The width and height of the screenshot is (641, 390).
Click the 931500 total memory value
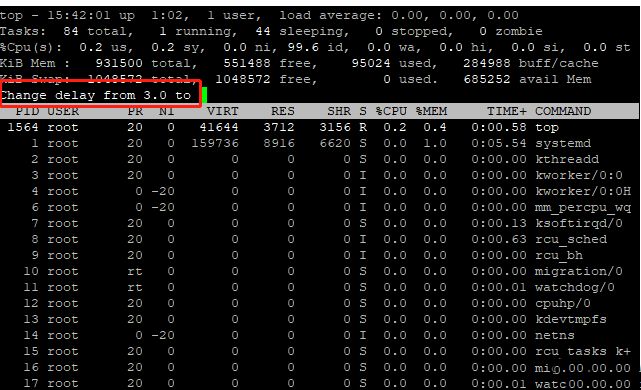119,63
